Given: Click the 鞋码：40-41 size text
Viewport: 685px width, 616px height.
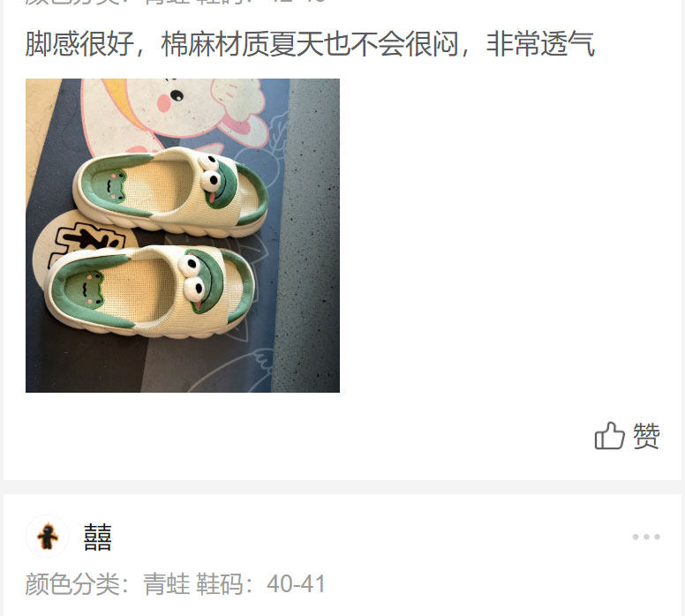Looking at the screenshot, I should click(260, 584).
